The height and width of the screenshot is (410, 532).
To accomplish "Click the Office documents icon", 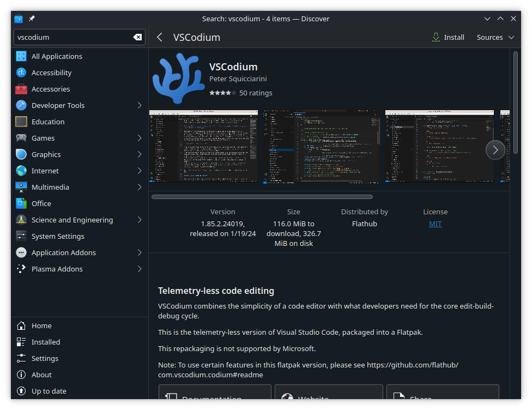I will pos(21,203).
